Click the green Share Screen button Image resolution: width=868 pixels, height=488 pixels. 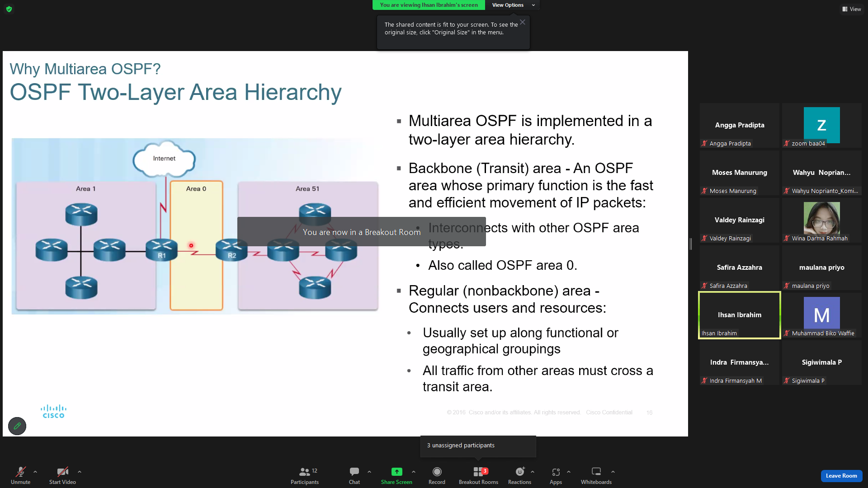[x=396, y=475]
